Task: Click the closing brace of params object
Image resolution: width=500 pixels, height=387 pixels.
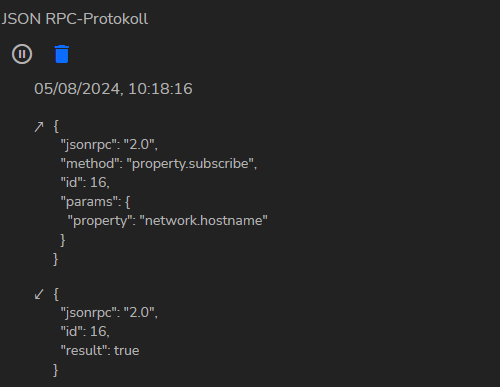Action: pos(63,240)
